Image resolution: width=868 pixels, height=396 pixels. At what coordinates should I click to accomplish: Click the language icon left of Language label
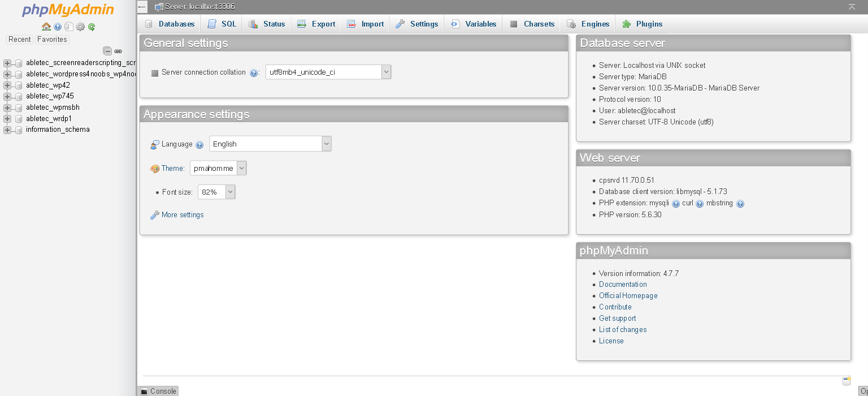click(155, 145)
